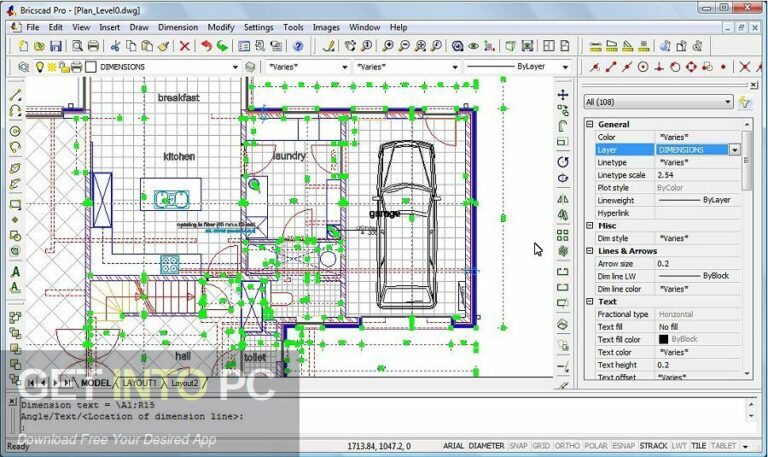Viewport: 768px width, 457px height.
Task: Redo with the green arrow icon
Action: [222, 46]
